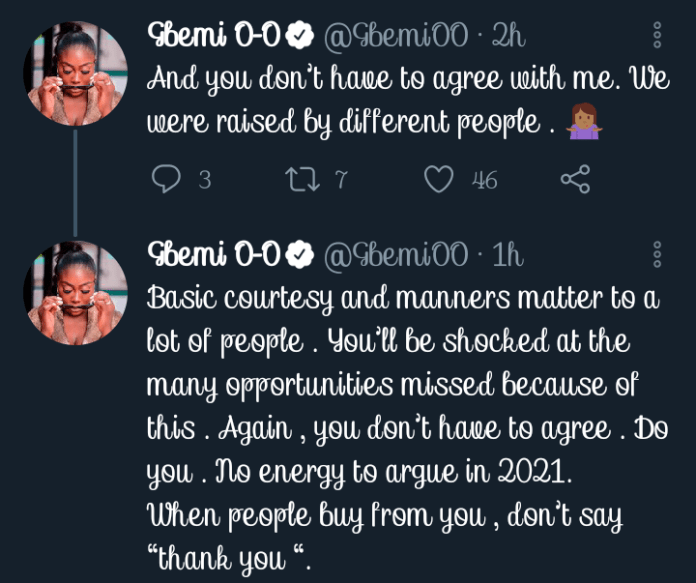
Task: Open the '2h' timestamp link
Action: coord(509,37)
